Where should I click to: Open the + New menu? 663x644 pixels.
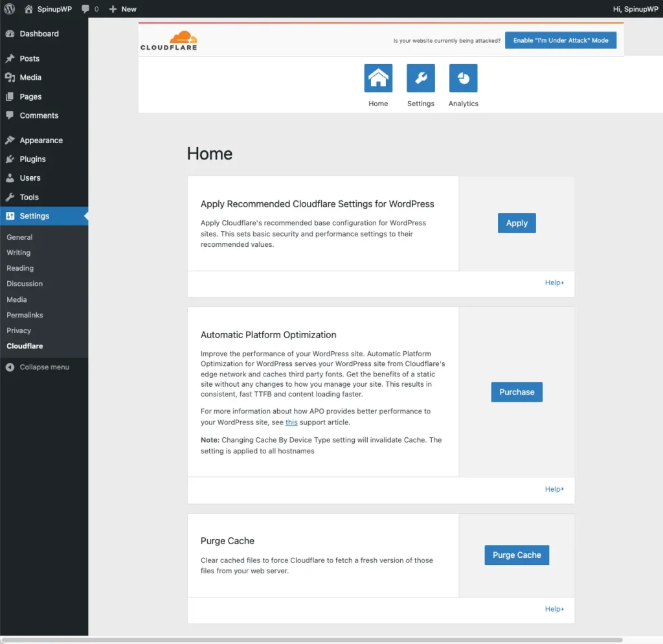point(122,8)
